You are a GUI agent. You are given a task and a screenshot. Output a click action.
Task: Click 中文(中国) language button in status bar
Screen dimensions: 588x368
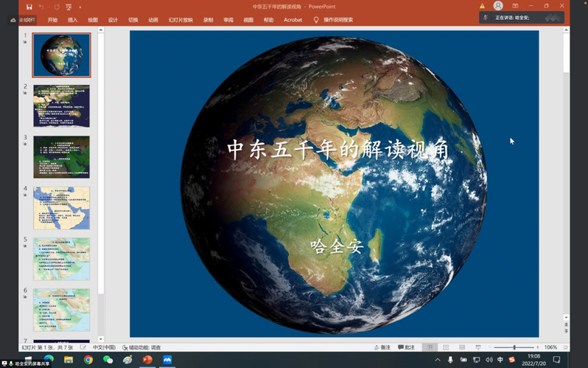tap(104, 347)
